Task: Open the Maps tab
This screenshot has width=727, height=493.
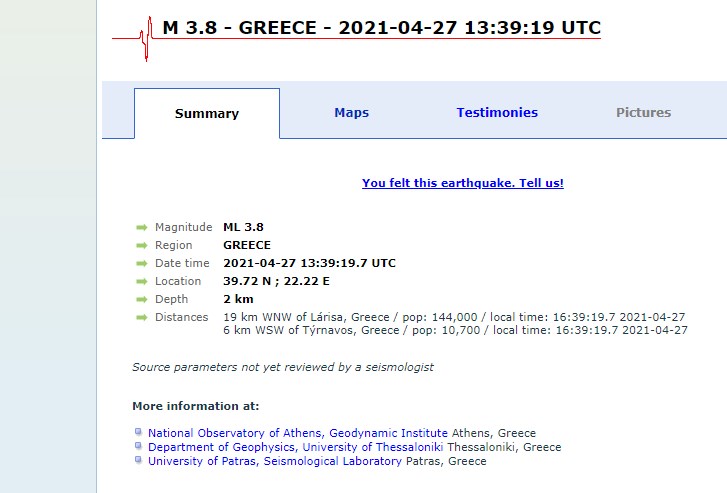Action: tap(351, 113)
